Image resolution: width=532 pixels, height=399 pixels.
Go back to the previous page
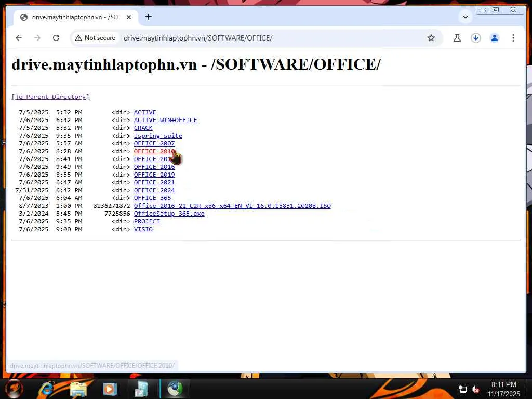tap(19, 38)
